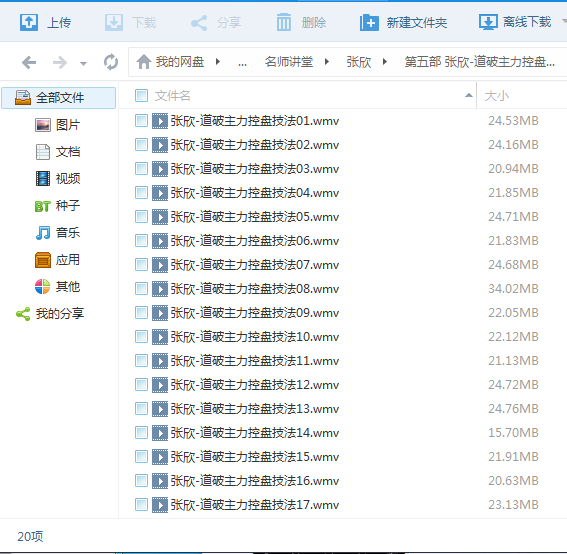Open 离线下载 offline download

pos(515,22)
